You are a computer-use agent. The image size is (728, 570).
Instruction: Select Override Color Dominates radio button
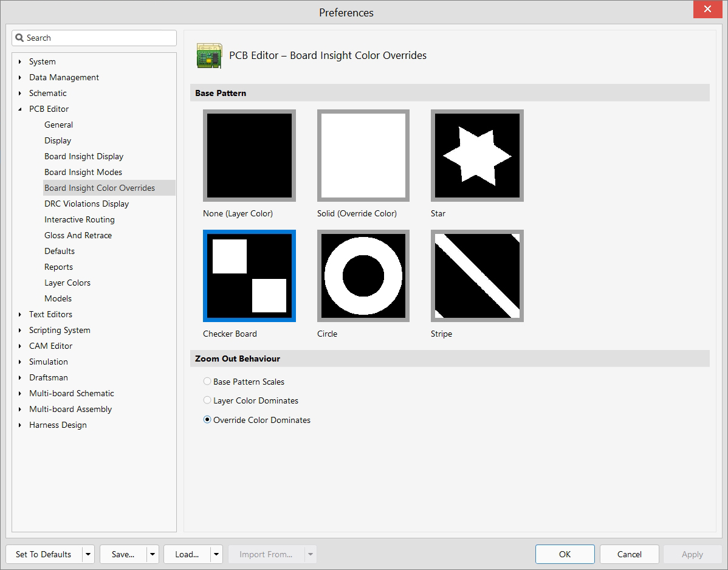pyautogui.click(x=207, y=420)
